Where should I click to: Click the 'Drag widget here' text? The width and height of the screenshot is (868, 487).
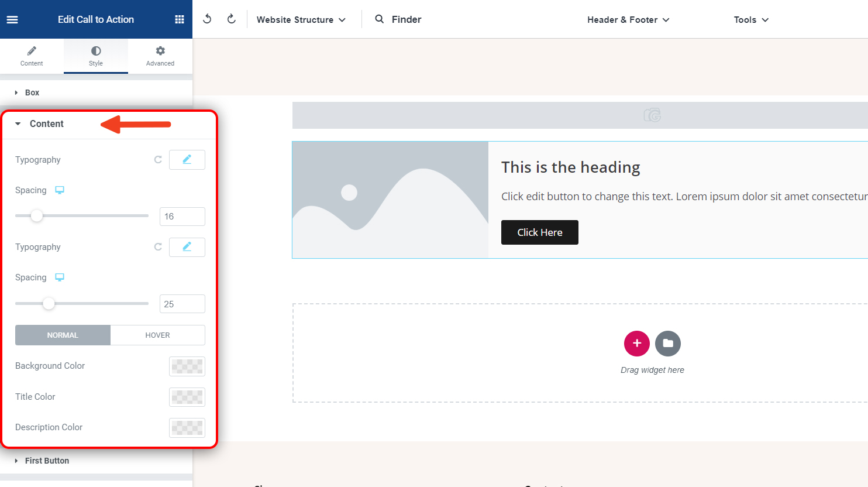coord(652,370)
